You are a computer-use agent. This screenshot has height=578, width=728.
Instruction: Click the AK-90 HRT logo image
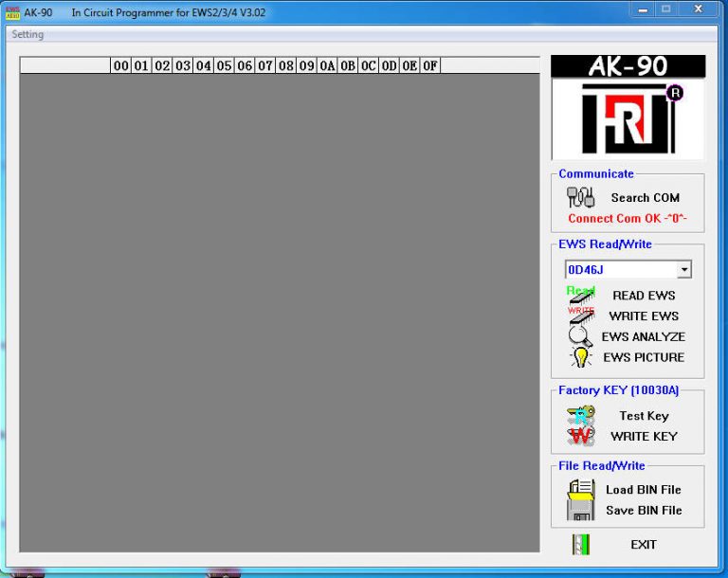pos(628,107)
